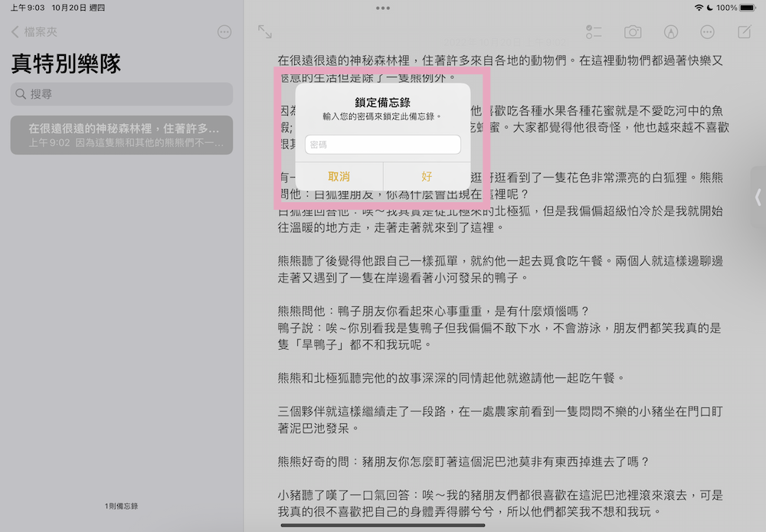Click the 密碼 password field
The image size is (766, 532).
click(383, 145)
